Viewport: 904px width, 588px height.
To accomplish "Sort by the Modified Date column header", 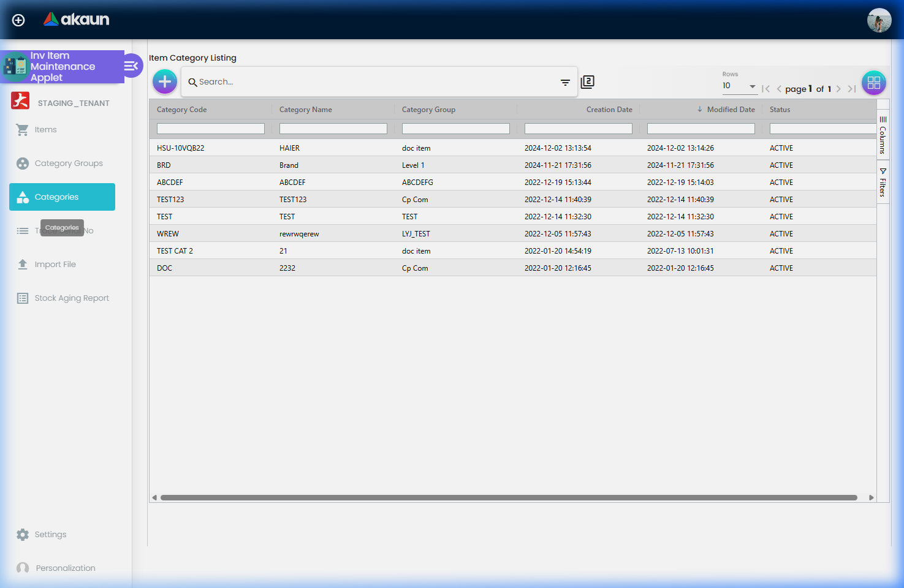I will [x=730, y=110].
